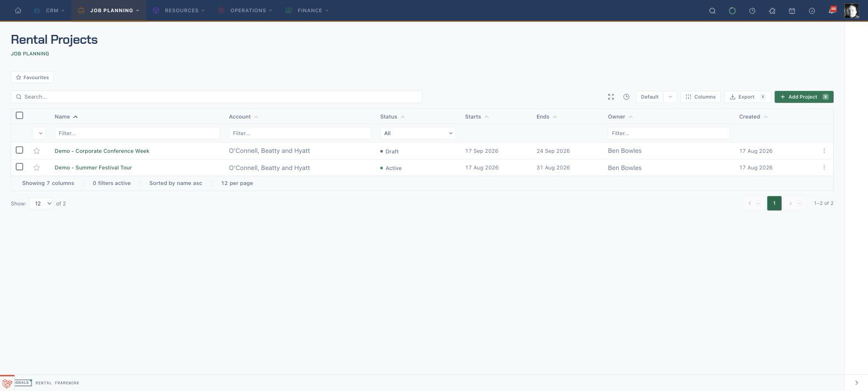Focus the main Search field

[216, 97]
